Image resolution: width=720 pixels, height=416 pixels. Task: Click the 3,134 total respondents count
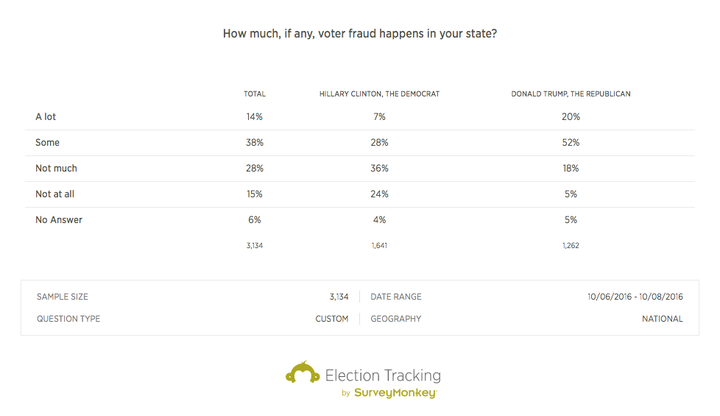(x=254, y=245)
